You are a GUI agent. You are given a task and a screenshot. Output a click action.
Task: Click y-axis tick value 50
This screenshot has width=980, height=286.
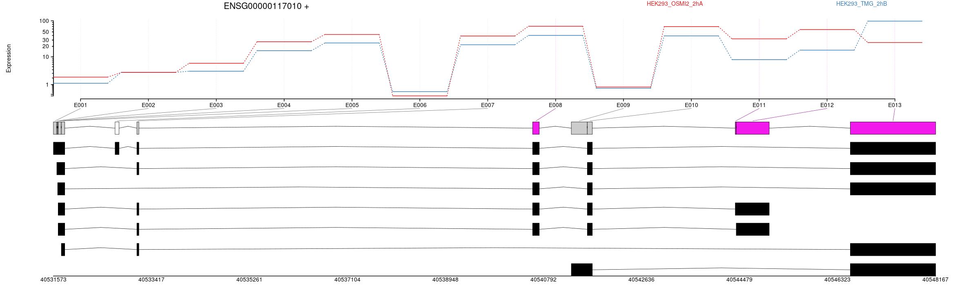45,32
